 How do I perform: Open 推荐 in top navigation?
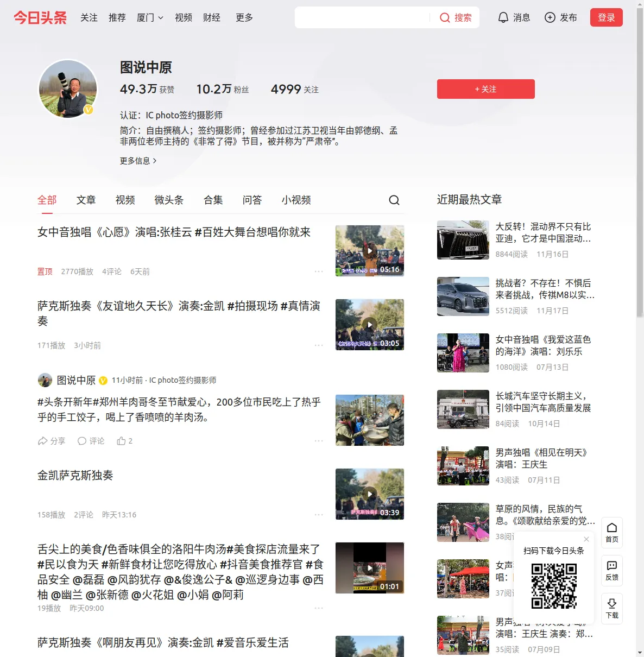(117, 17)
